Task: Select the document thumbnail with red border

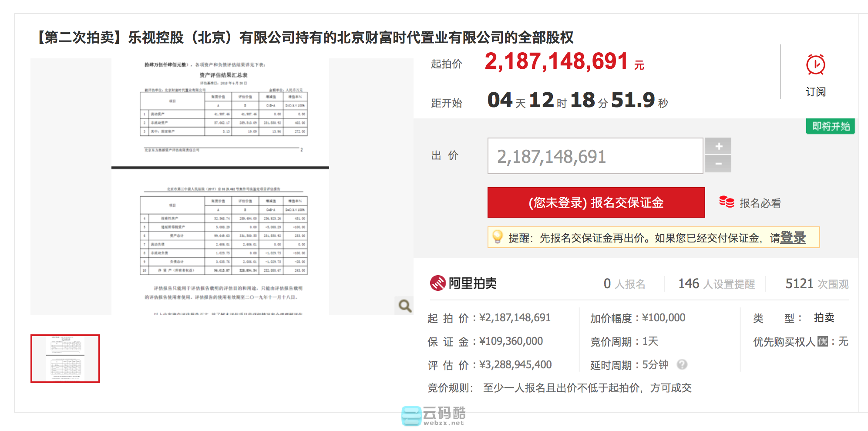Action: coord(65,359)
